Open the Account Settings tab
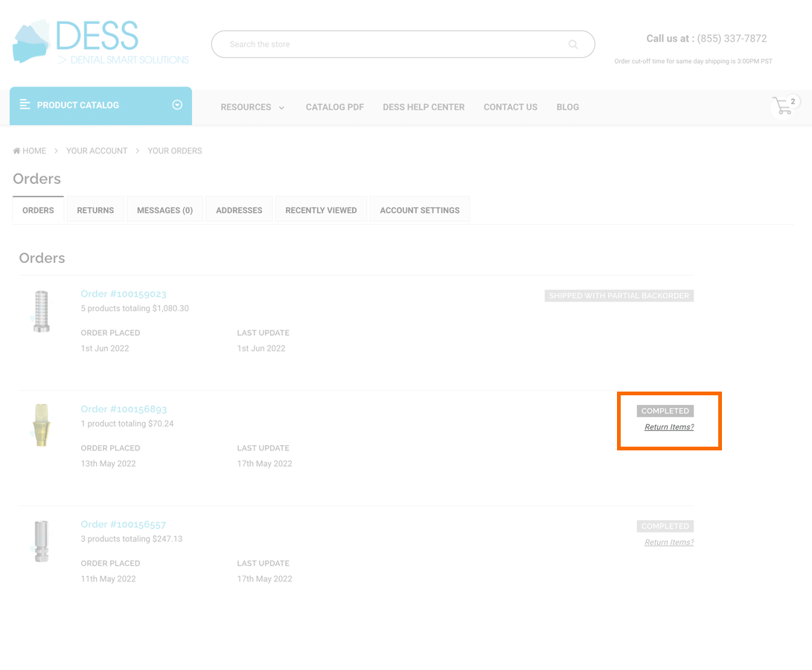Viewport: 812px width, 670px height. click(419, 210)
